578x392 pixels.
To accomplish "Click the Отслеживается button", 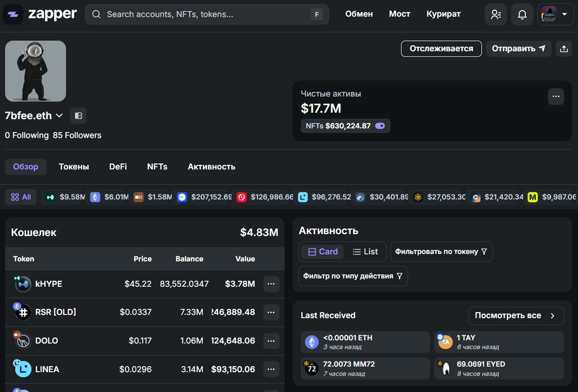I will pyautogui.click(x=441, y=48).
